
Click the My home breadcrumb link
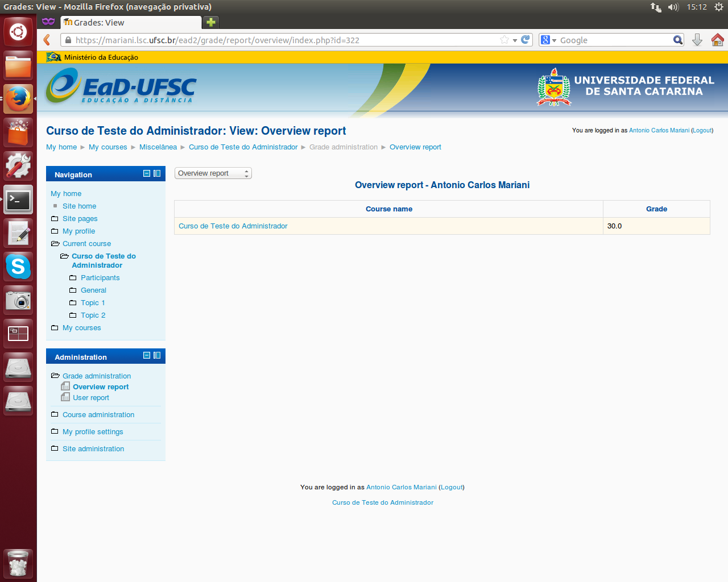[x=61, y=147]
